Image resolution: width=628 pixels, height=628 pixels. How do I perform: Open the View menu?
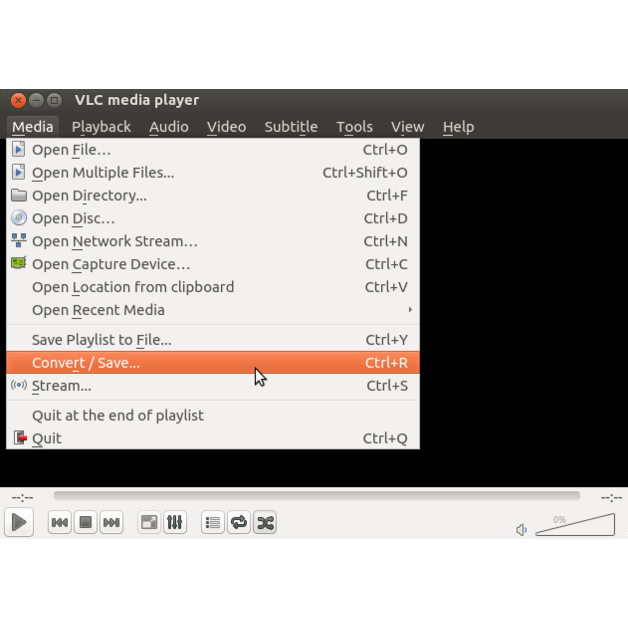click(407, 127)
